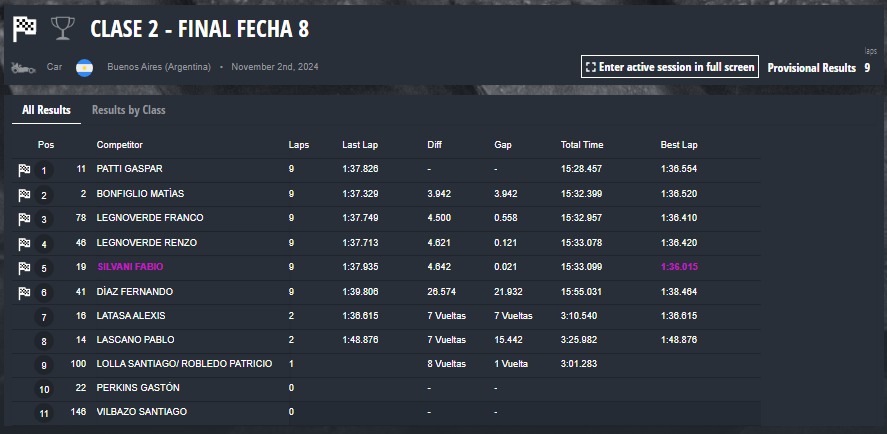The width and height of the screenshot is (887, 434).
Task: Click the race car icon near 'Car'
Action: point(23,67)
